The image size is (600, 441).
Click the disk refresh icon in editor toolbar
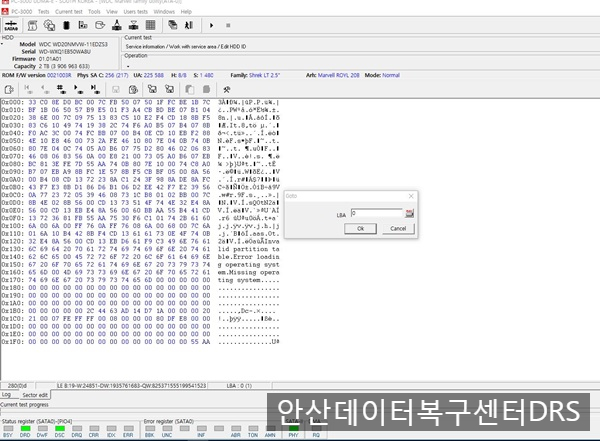pos(133,90)
